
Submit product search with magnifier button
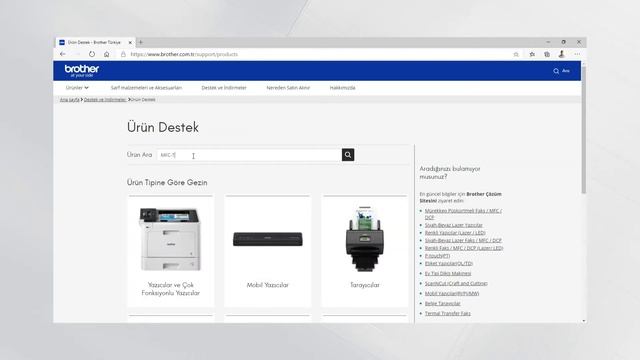pos(348,155)
